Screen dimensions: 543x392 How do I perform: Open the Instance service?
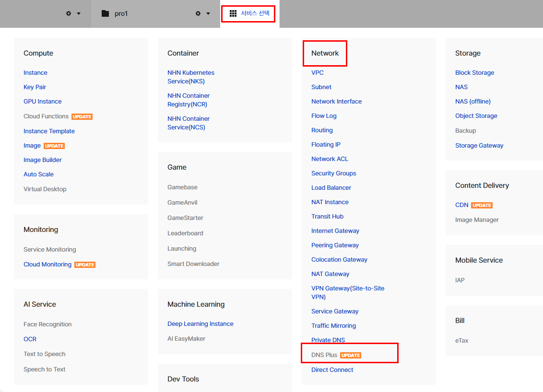(35, 73)
